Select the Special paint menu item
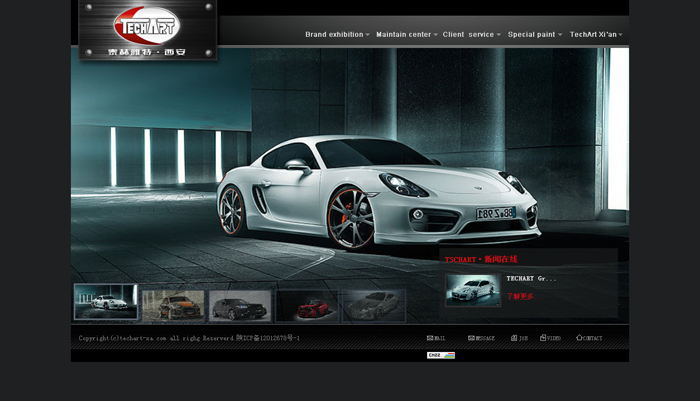 click(x=534, y=35)
